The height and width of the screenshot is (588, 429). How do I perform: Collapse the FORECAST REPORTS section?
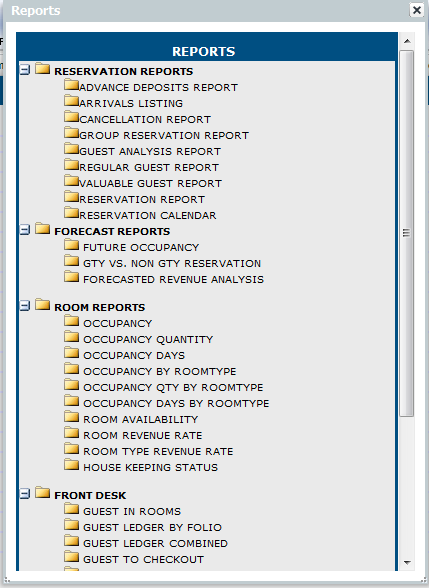[25, 230]
